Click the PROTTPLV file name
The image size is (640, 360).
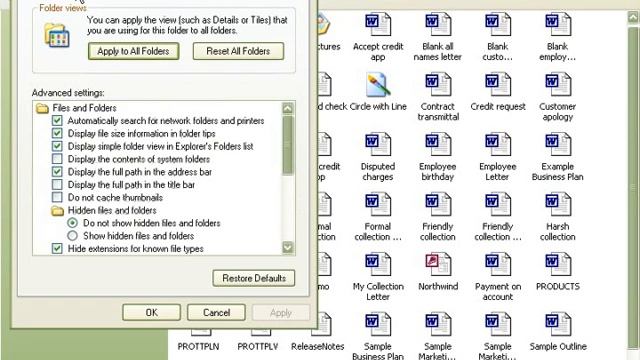[258, 347]
